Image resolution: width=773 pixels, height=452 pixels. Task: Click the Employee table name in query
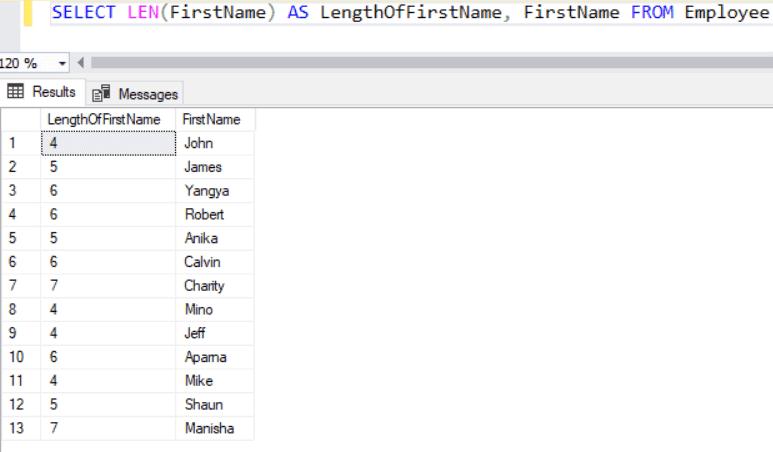tap(720, 13)
